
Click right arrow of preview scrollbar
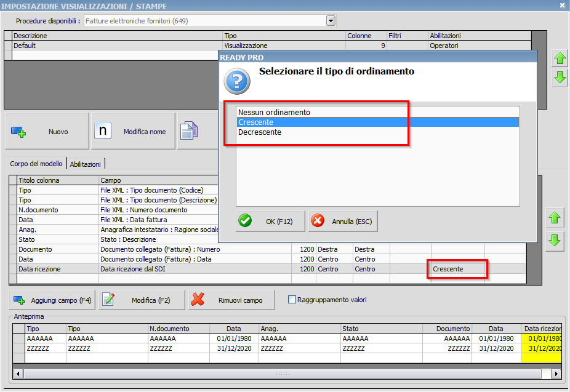point(556,374)
